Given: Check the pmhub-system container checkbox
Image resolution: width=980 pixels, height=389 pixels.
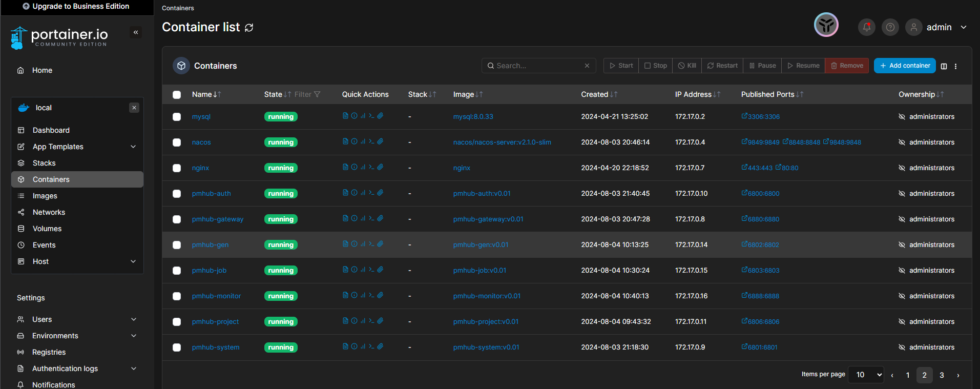Looking at the screenshot, I should click(177, 347).
